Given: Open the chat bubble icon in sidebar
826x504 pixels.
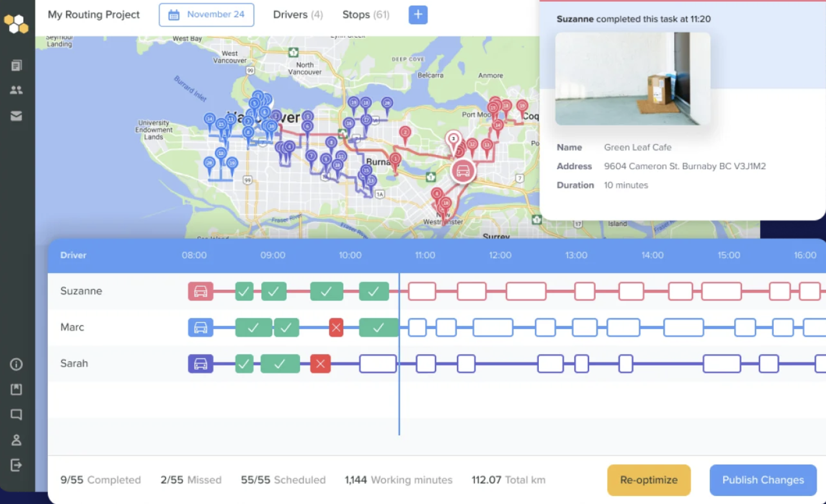Looking at the screenshot, I should coord(16,414).
